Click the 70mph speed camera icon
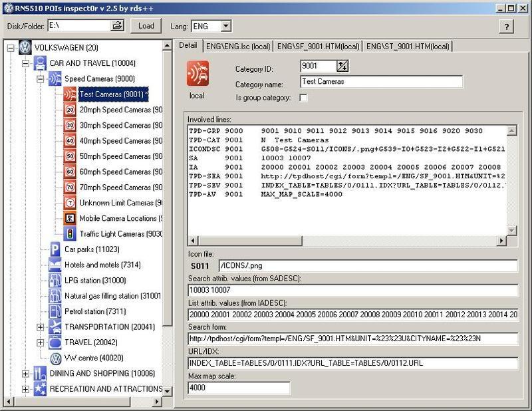 70,187
